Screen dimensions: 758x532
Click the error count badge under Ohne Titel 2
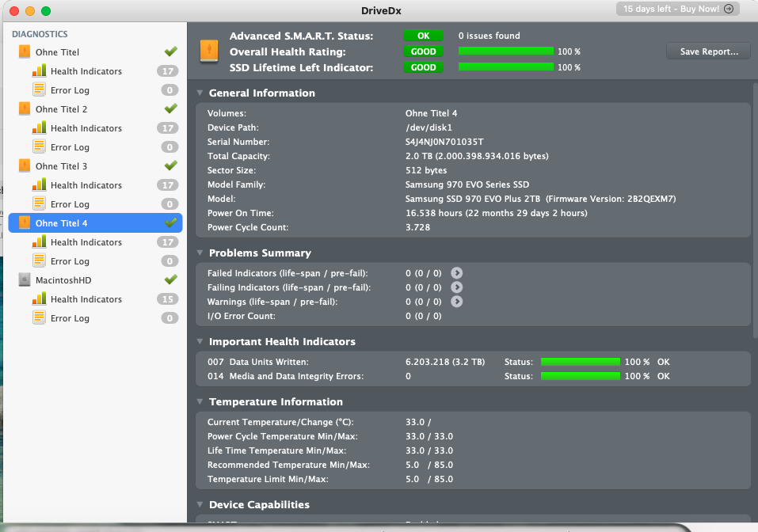coord(169,147)
